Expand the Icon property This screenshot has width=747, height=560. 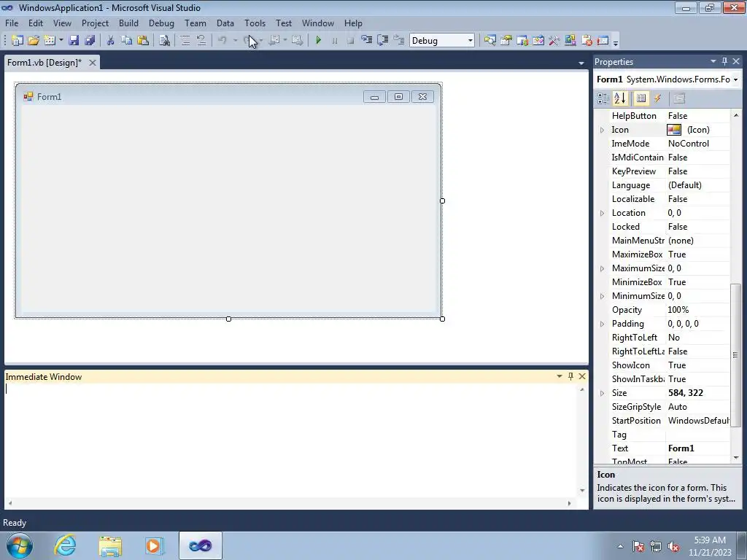point(602,130)
